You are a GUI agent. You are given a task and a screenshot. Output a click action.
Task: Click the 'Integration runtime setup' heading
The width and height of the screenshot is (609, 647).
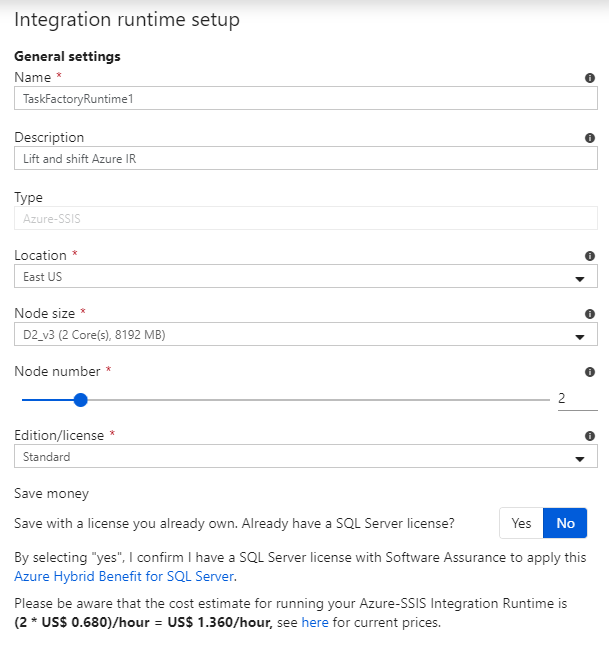pos(127,20)
